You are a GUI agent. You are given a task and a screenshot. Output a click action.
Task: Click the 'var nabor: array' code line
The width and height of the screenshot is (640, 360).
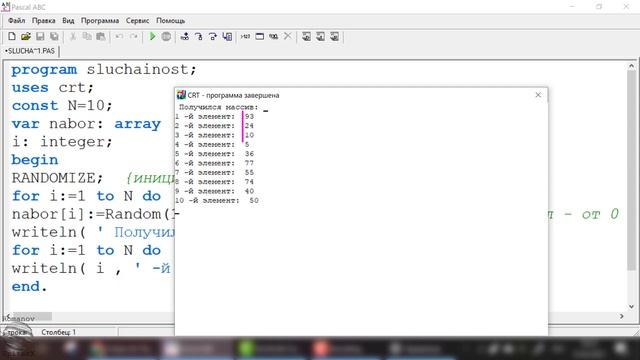86,124
